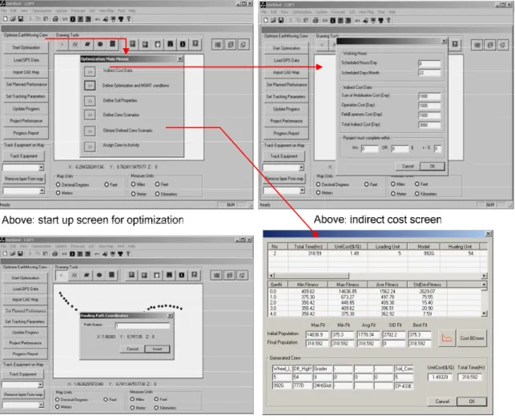
Task: Click Print icon in indirect cost window toolbar
Action: [316, 20]
